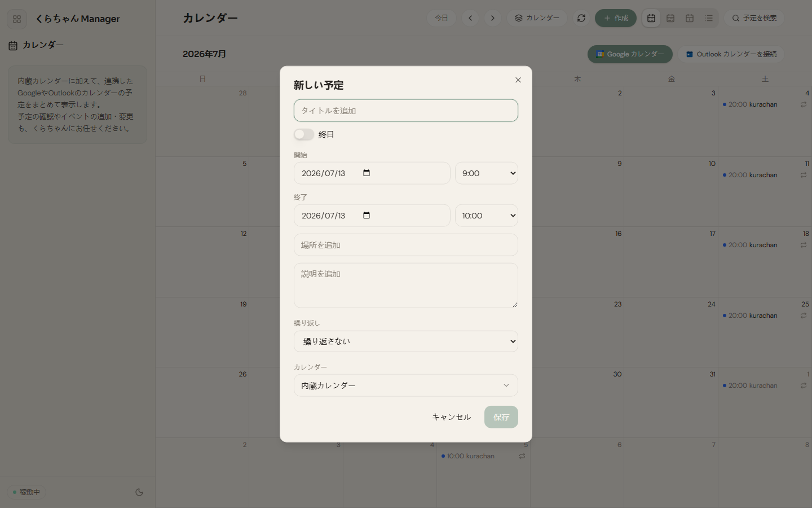Screen dimensions: 812x508
Task: Open the end time dropdown showing 10:00
Action: coord(487,216)
